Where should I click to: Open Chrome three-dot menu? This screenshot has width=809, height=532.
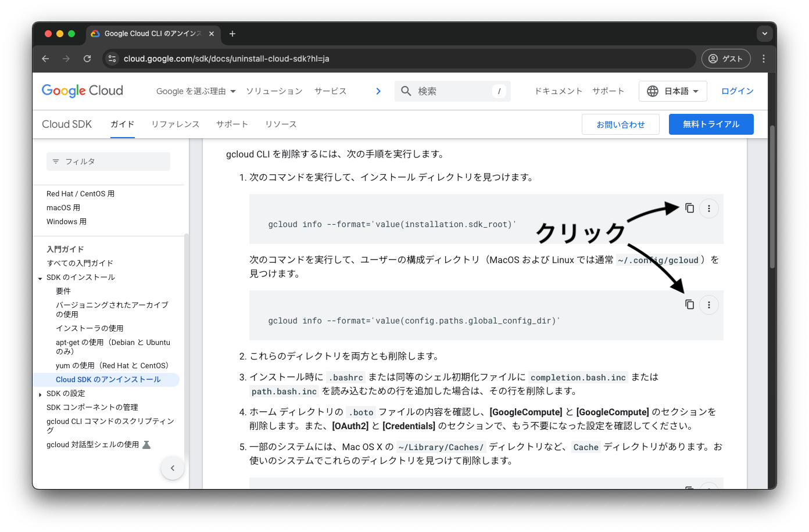pyautogui.click(x=764, y=59)
